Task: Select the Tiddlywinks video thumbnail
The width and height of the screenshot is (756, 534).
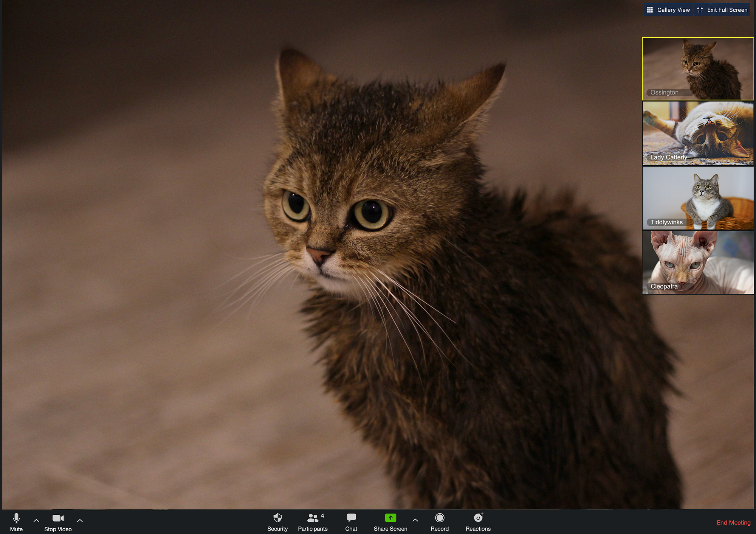Action: (x=698, y=198)
